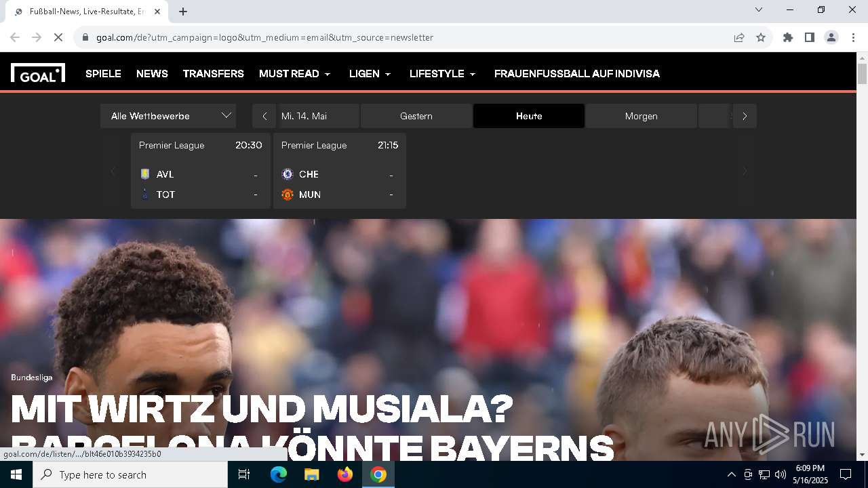Click the Bundesliga category label
868x488 pixels.
(32, 378)
